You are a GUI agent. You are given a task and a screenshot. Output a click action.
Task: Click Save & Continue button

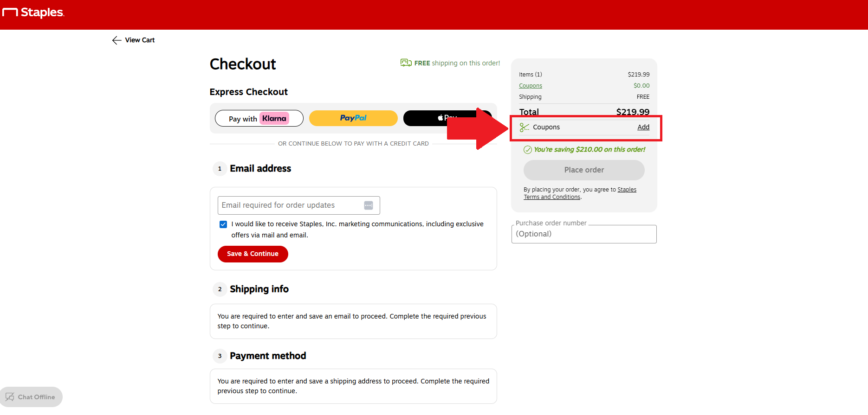coord(253,254)
